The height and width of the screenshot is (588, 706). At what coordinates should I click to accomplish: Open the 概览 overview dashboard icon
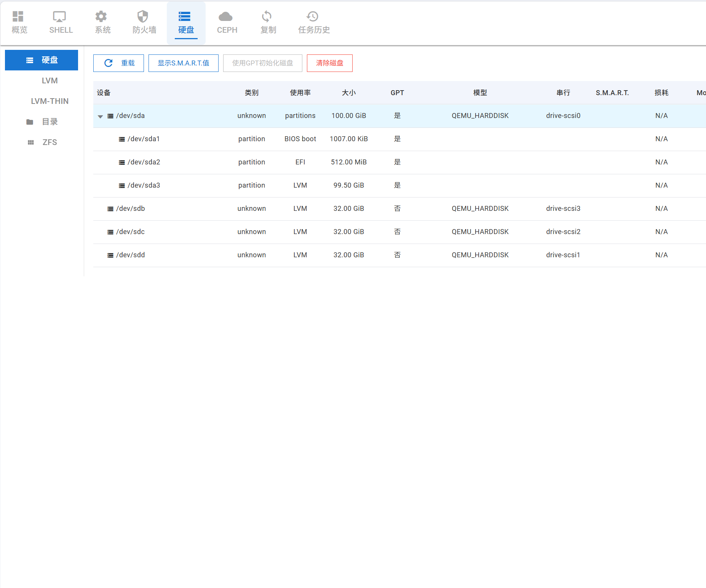click(18, 16)
